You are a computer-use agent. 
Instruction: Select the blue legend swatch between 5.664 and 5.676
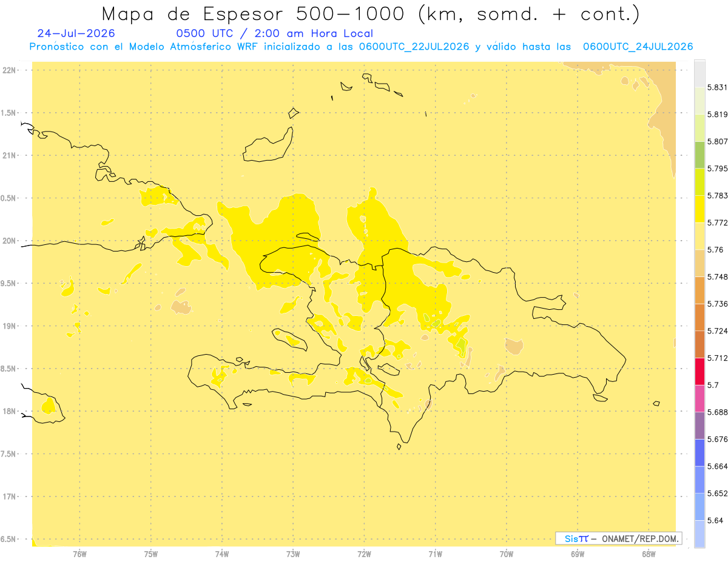(x=699, y=452)
